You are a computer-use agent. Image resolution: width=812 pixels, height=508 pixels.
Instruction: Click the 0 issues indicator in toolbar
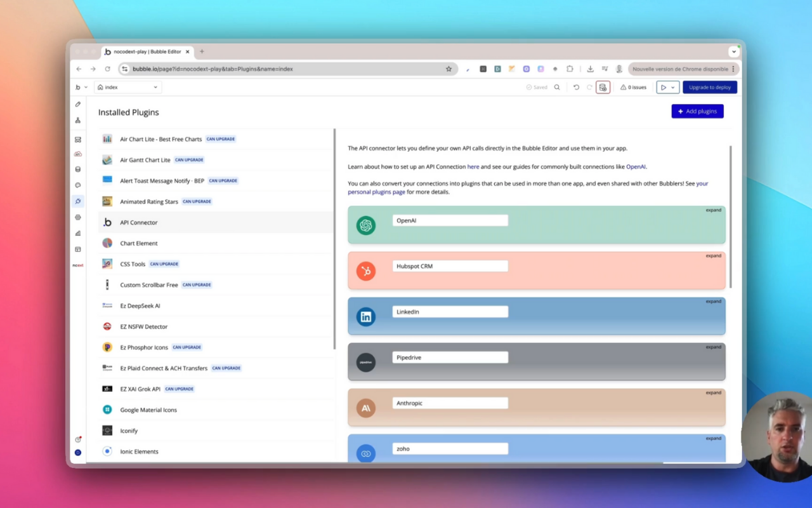[633, 87]
